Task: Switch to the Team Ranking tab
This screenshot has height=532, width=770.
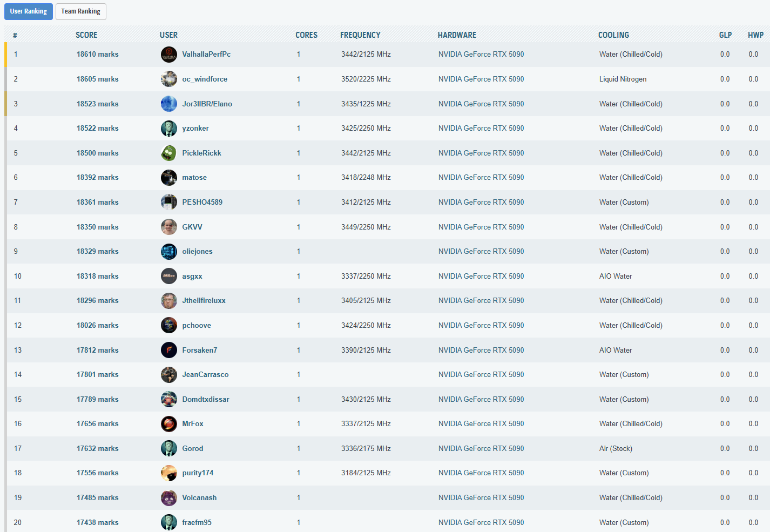Action: (x=80, y=11)
